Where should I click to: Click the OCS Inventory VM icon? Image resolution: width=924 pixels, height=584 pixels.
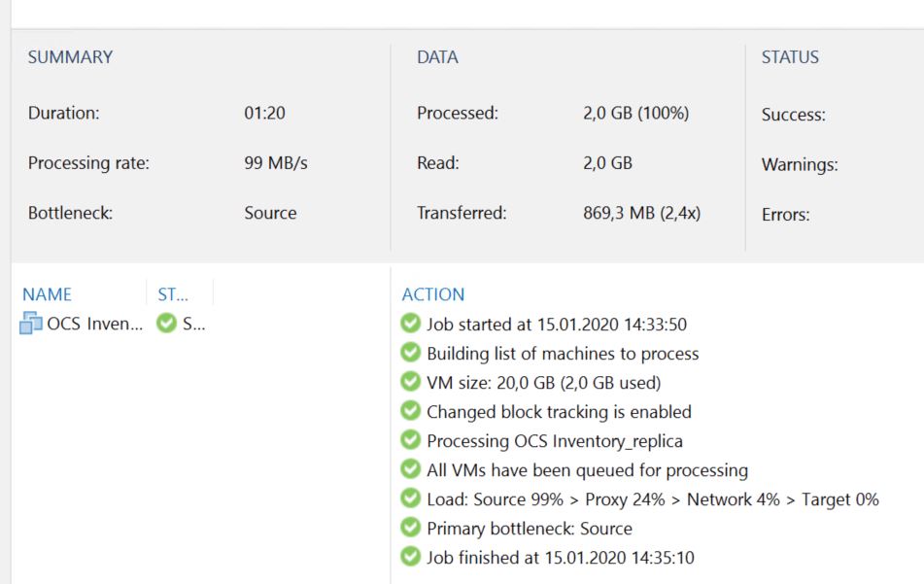click(x=31, y=324)
